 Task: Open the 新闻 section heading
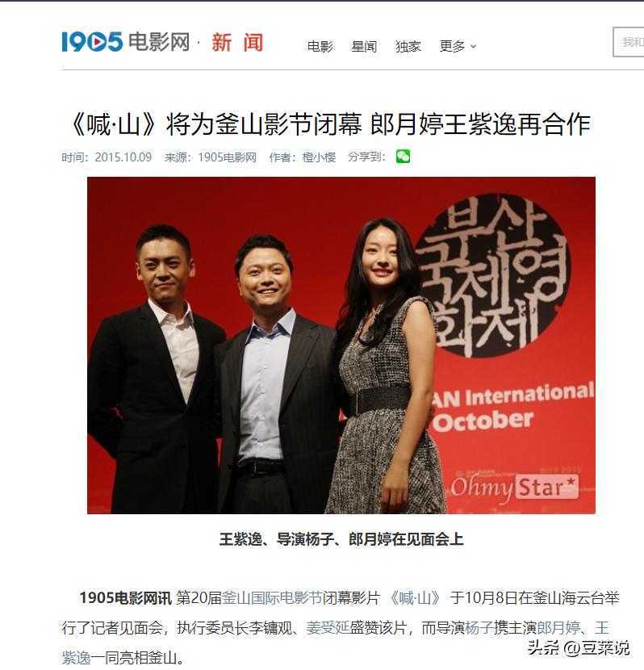[x=237, y=43]
